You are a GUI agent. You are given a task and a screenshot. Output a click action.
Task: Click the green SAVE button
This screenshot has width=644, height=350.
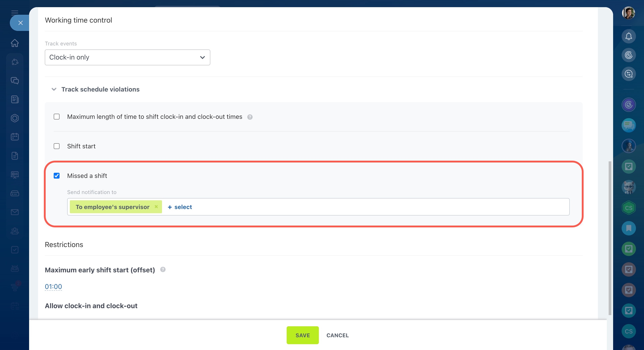(303, 335)
